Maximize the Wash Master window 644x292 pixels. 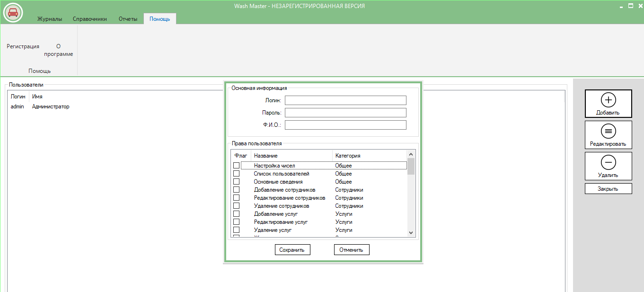[x=630, y=6]
